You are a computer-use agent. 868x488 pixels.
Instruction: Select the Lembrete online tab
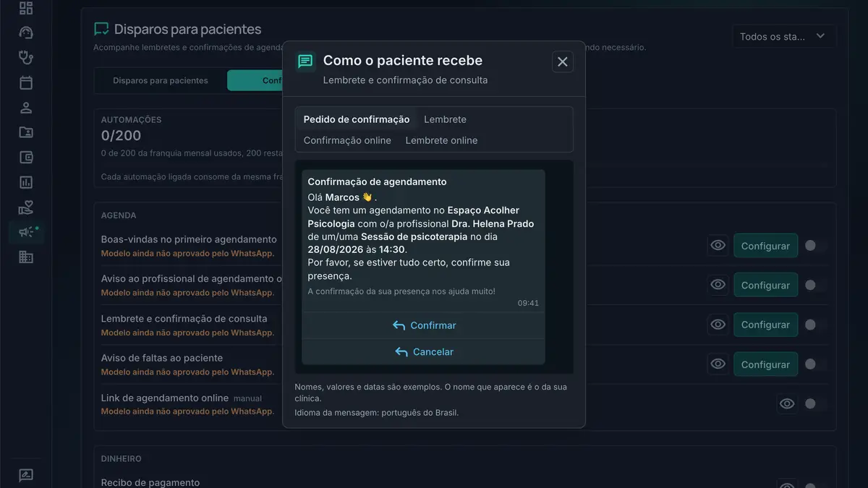tap(441, 140)
